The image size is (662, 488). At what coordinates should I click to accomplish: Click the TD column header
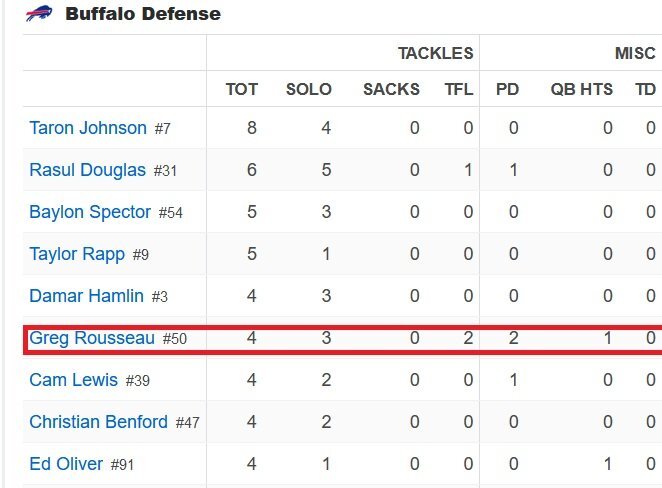(x=646, y=89)
